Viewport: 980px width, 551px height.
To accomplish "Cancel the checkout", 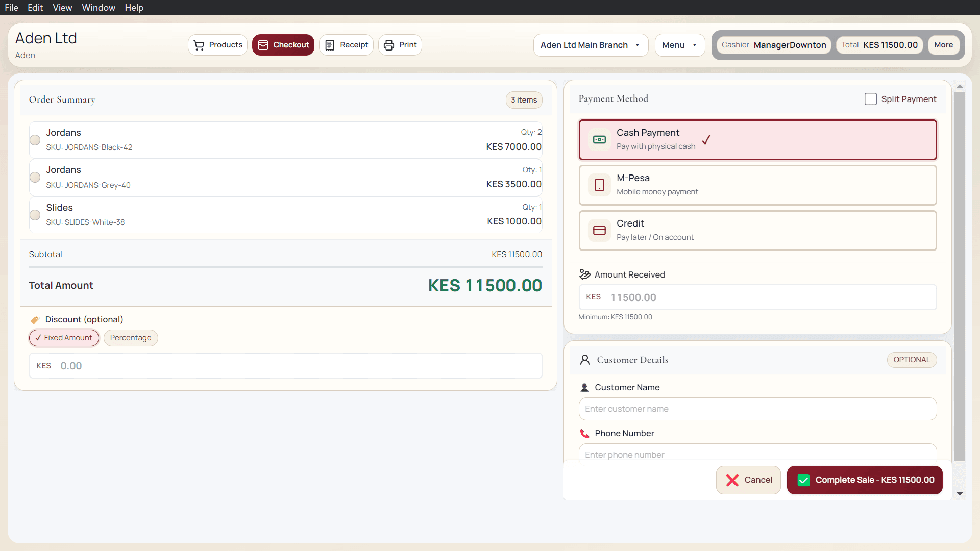I will click(748, 480).
